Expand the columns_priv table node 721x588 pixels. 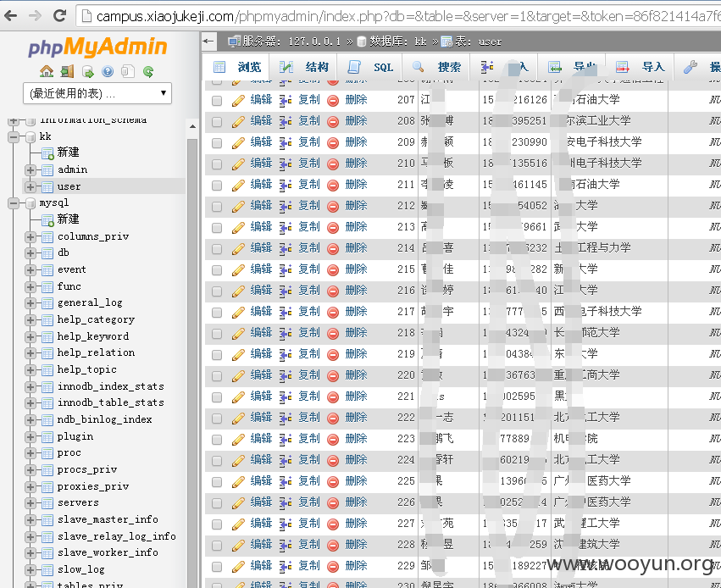point(31,236)
